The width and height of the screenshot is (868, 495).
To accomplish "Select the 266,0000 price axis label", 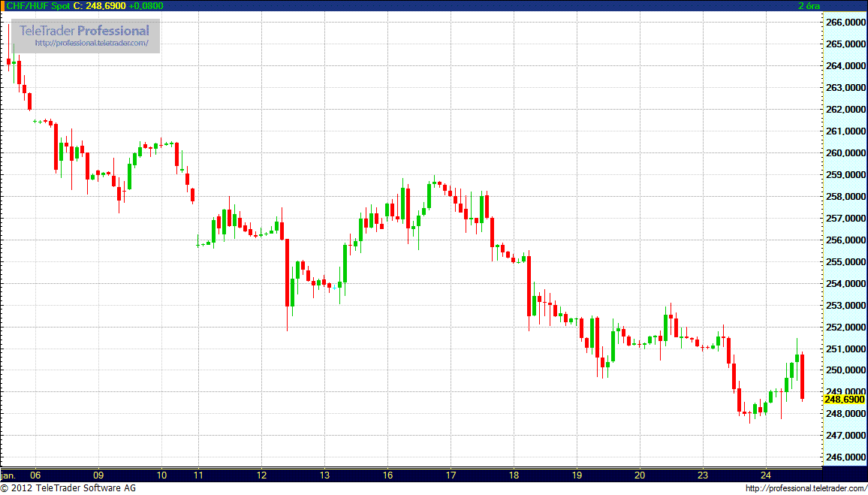I will [x=845, y=23].
